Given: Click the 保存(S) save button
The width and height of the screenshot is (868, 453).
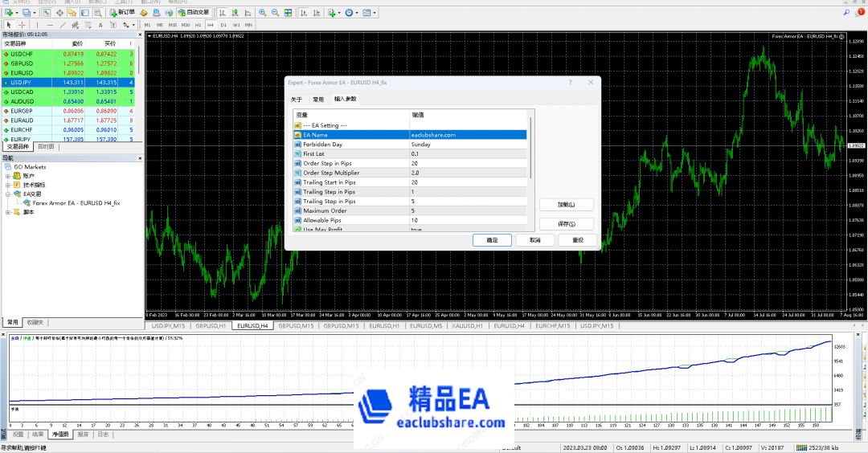Looking at the screenshot, I should [x=567, y=224].
